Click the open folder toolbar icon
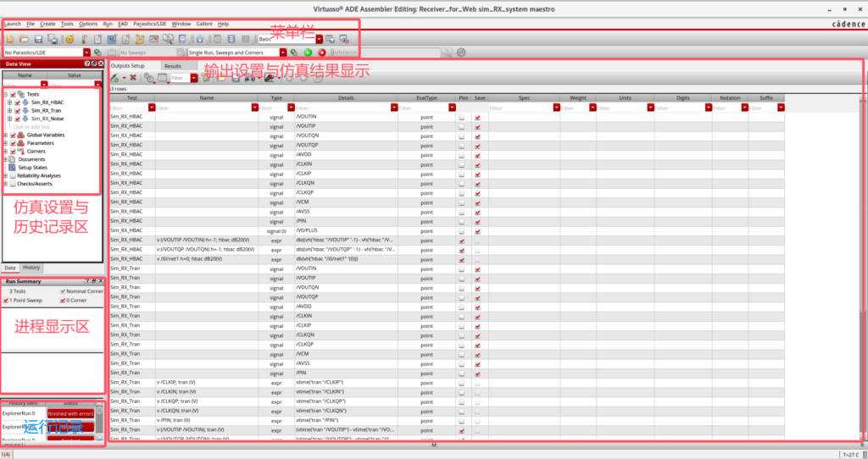 (x=24, y=39)
